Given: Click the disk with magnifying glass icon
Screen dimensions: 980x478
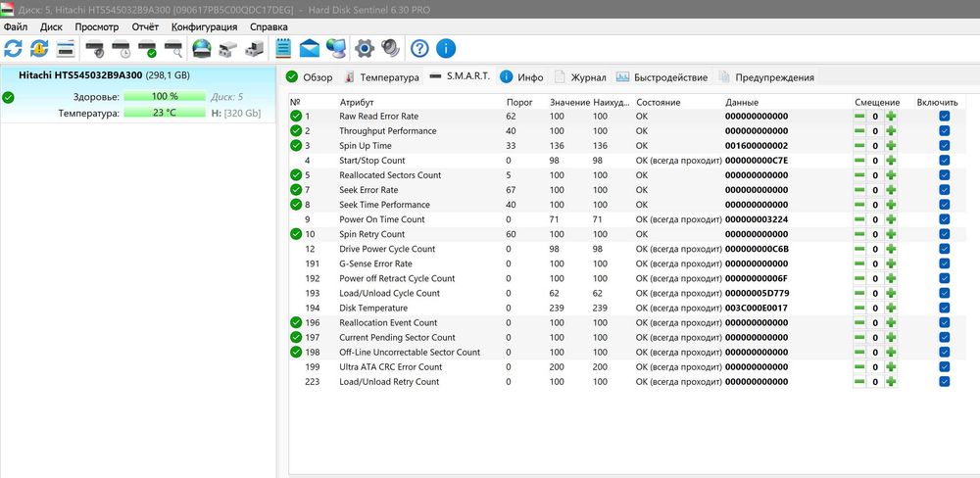Looking at the screenshot, I should click(x=173, y=48).
